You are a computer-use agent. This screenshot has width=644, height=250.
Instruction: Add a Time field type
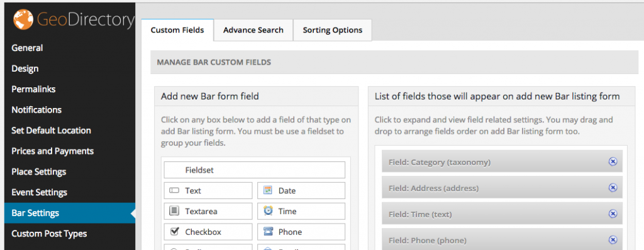[301, 212]
